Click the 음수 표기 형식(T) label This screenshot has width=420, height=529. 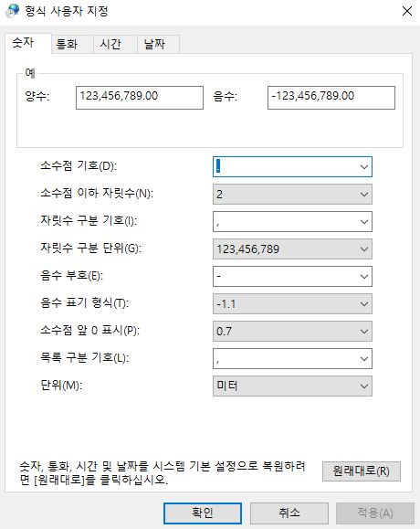(85, 303)
